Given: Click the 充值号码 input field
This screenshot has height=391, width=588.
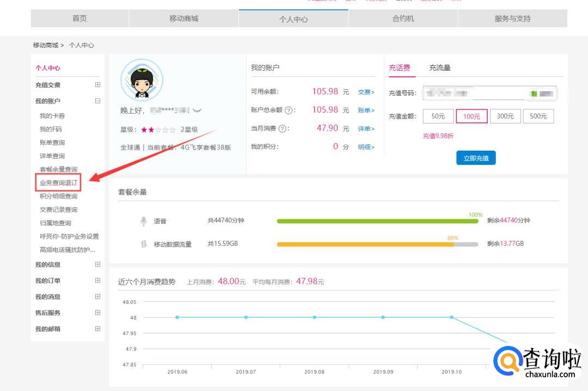Looking at the screenshot, I should click(490, 93).
